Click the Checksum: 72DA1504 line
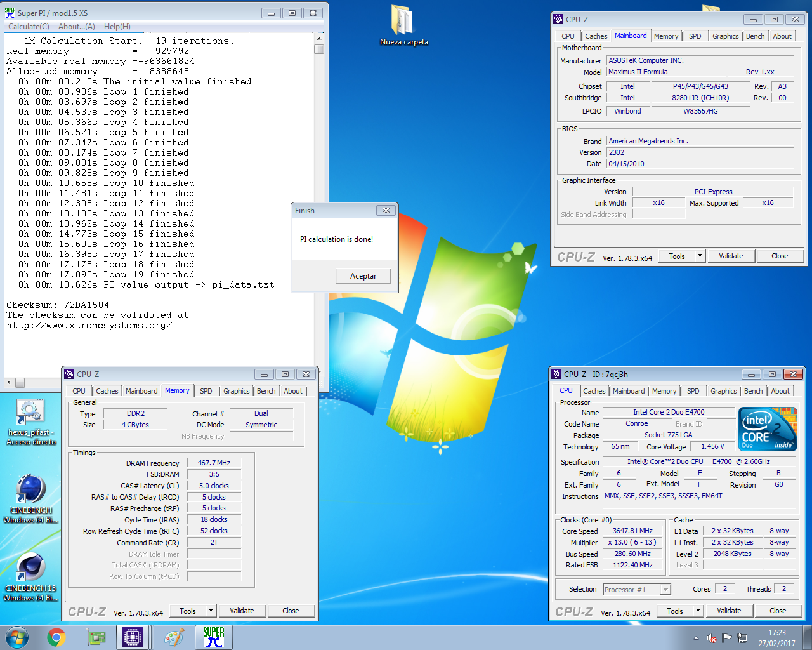Viewport: 812px width, 650px height. [x=58, y=305]
